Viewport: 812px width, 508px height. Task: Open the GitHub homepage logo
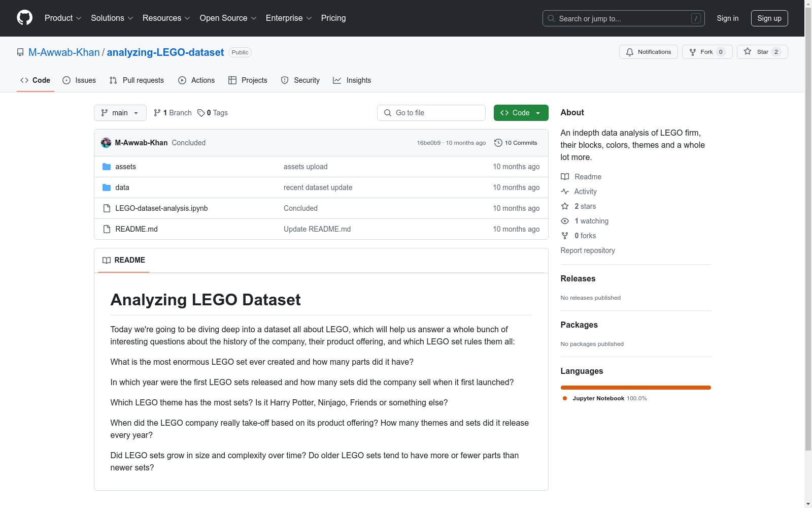click(24, 18)
